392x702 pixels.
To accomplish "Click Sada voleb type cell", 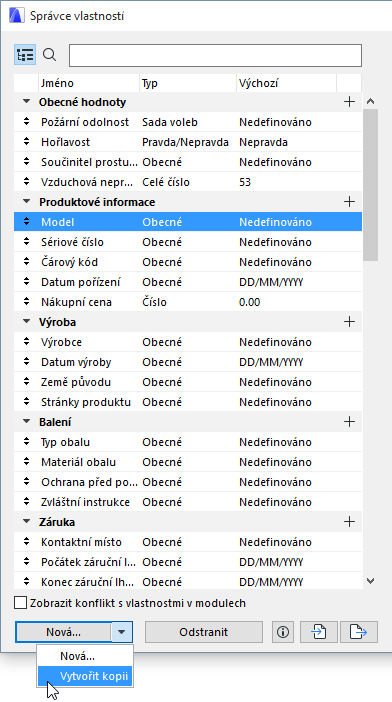I will click(x=170, y=122).
